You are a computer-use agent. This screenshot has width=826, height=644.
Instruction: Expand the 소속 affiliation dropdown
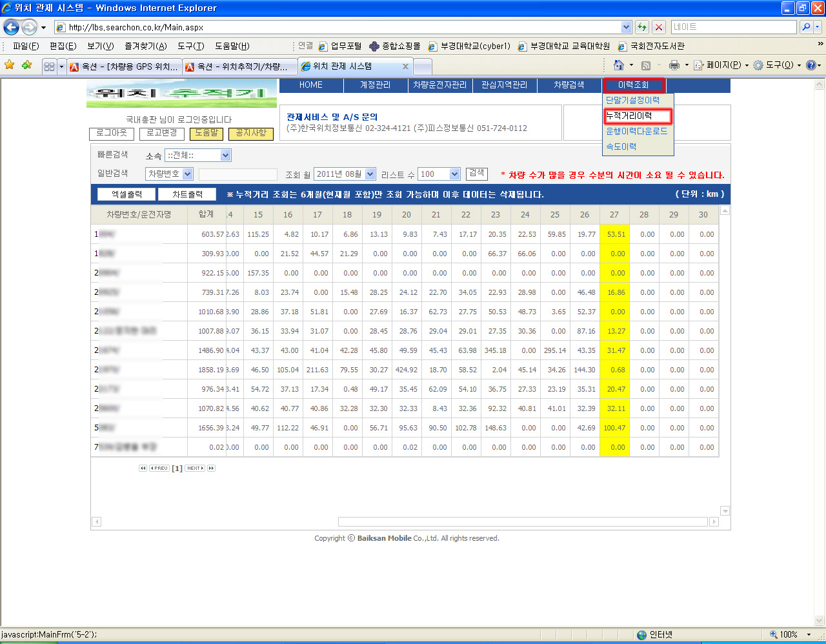coord(225,156)
